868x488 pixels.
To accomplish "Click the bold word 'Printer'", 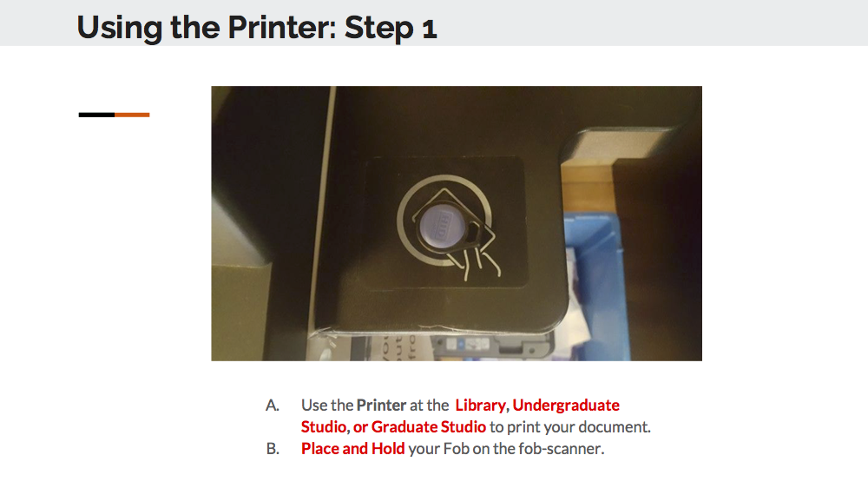I will 381,405.
